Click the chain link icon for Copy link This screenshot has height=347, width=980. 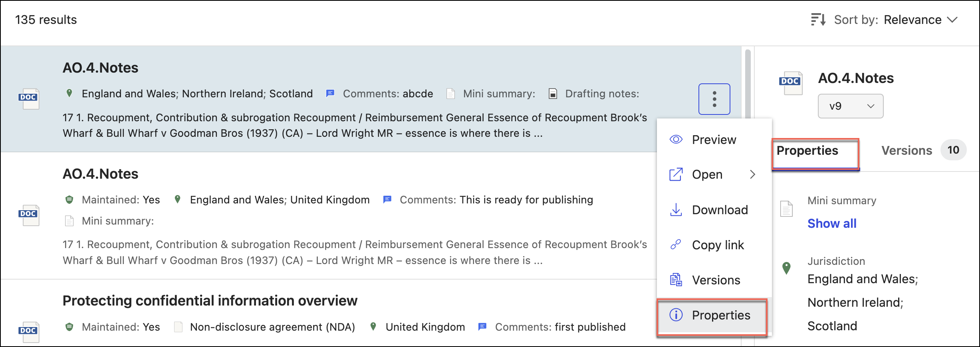tap(676, 244)
